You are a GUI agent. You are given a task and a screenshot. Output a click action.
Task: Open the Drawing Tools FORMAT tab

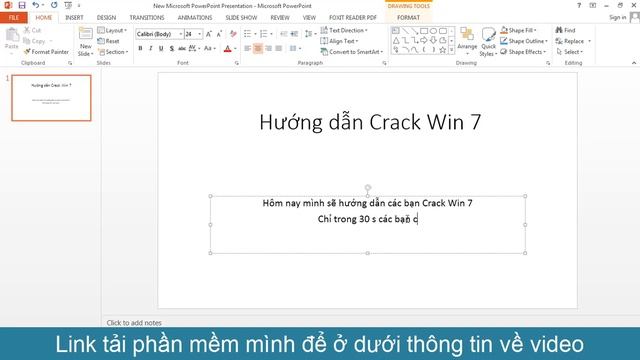click(408, 18)
